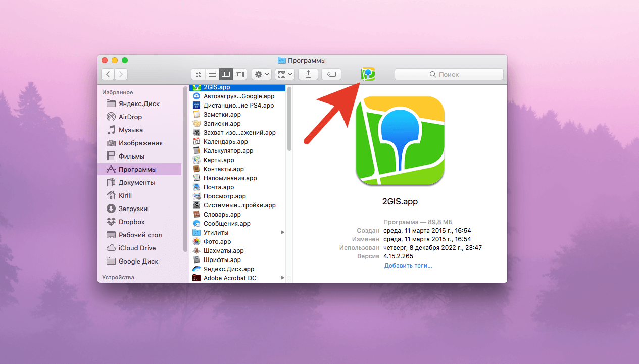Select Просмотр.app in the list
Screen dimensions: 639x364
[237, 196]
